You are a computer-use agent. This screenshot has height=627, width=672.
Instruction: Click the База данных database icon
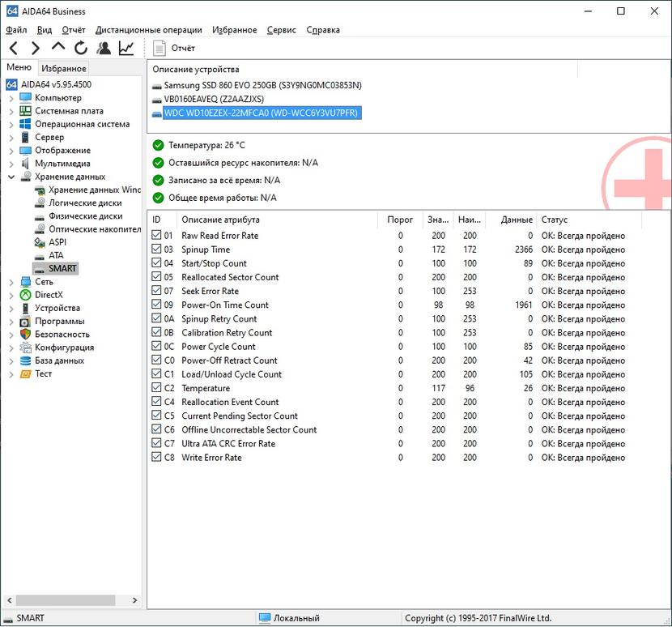point(26,360)
